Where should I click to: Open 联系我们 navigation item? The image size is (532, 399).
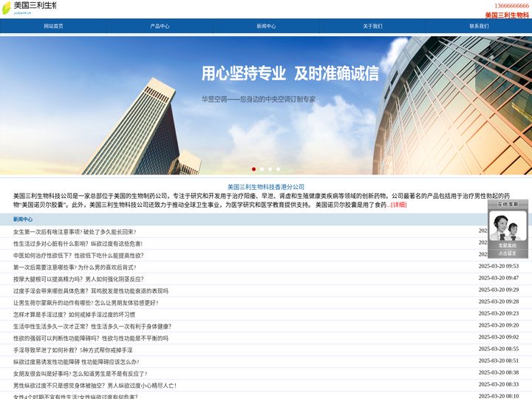[479, 26]
